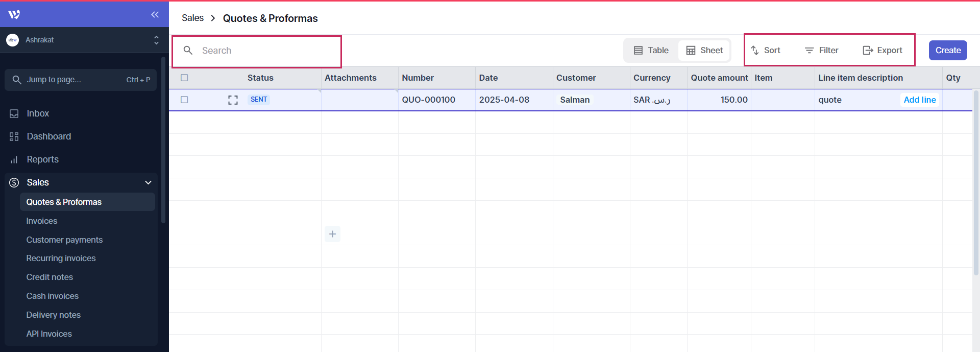Open Dashboard via its grid icon
The width and height of the screenshot is (980, 352).
pos(14,136)
